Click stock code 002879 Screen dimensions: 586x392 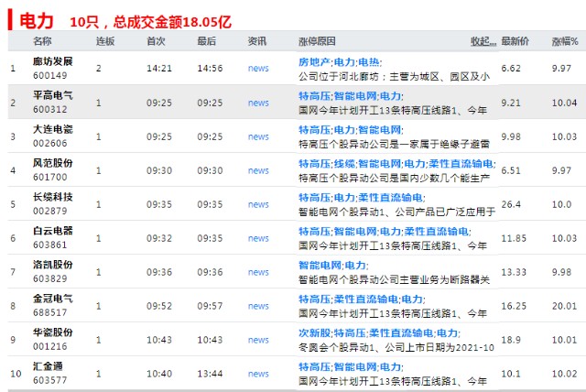point(50,211)
